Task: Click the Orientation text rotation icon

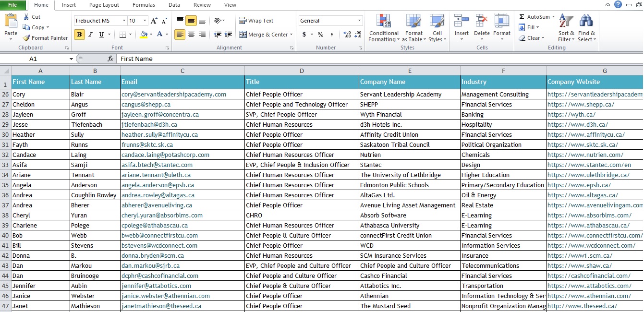Action: pyautogui.click(x=218, y=21)
